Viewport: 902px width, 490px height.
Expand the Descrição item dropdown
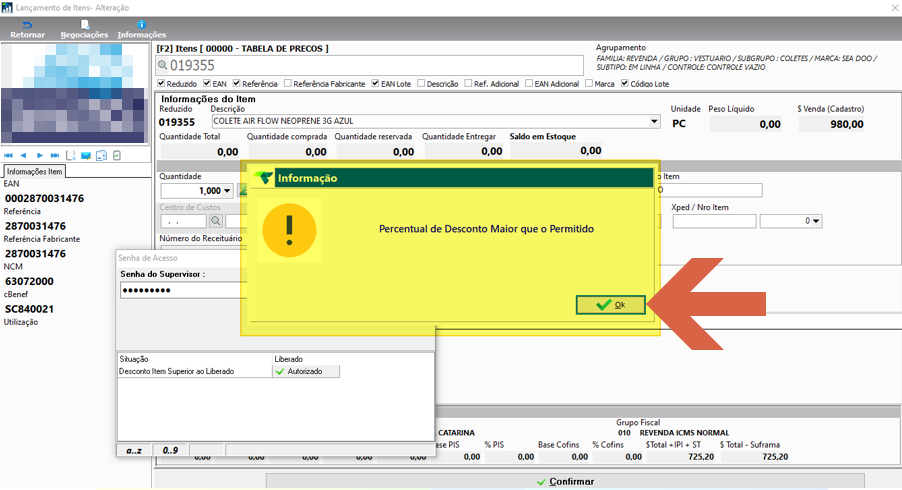(654, 121)
